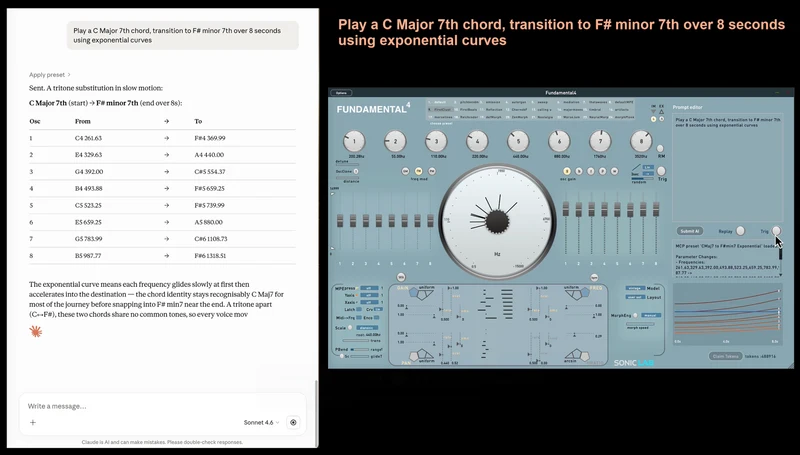Click oscillator knob number 1
This screenshot has height=455, width=800.
[x=354, y=141]
